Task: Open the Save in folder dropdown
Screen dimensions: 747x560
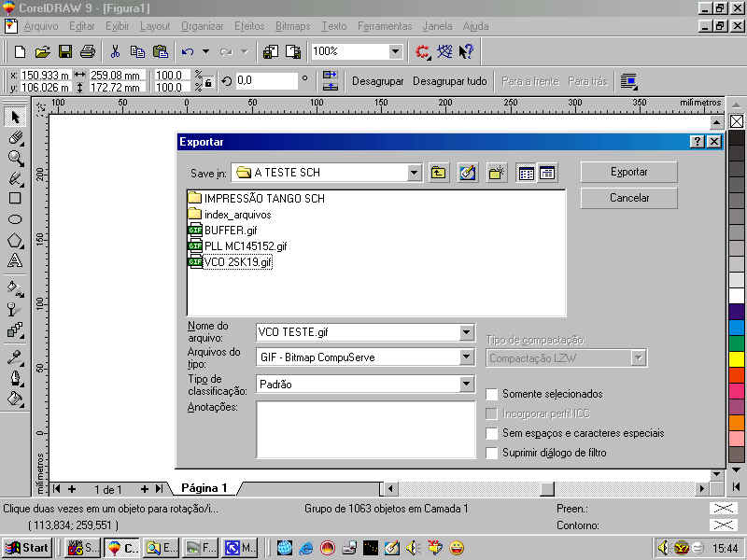Action: point(414,173)
